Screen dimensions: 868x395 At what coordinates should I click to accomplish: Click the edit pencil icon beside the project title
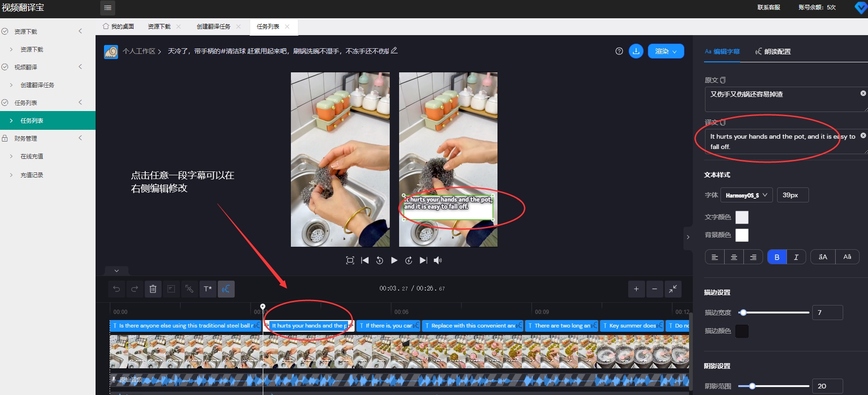[394, 51]
